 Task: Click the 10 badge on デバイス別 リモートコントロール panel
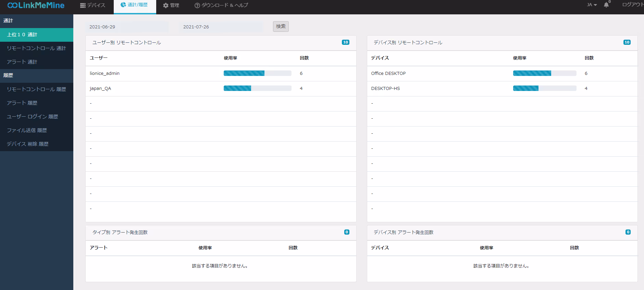(x=627, y=42)
